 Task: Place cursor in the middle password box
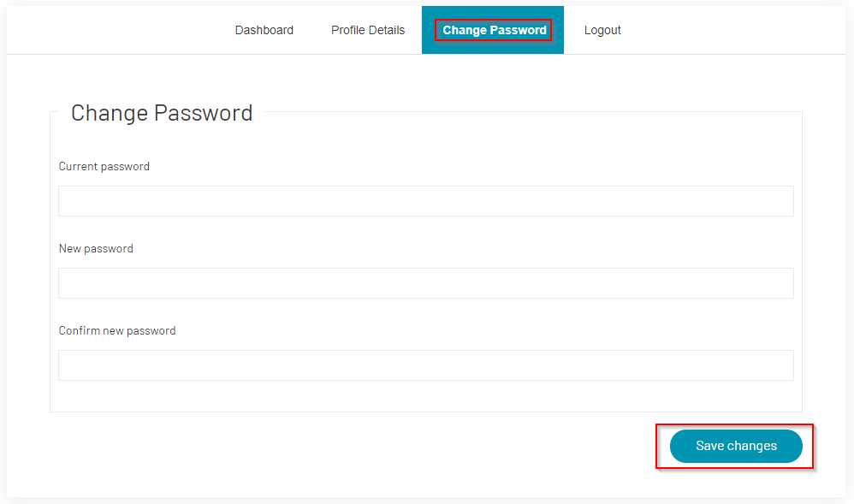(425, 283)
